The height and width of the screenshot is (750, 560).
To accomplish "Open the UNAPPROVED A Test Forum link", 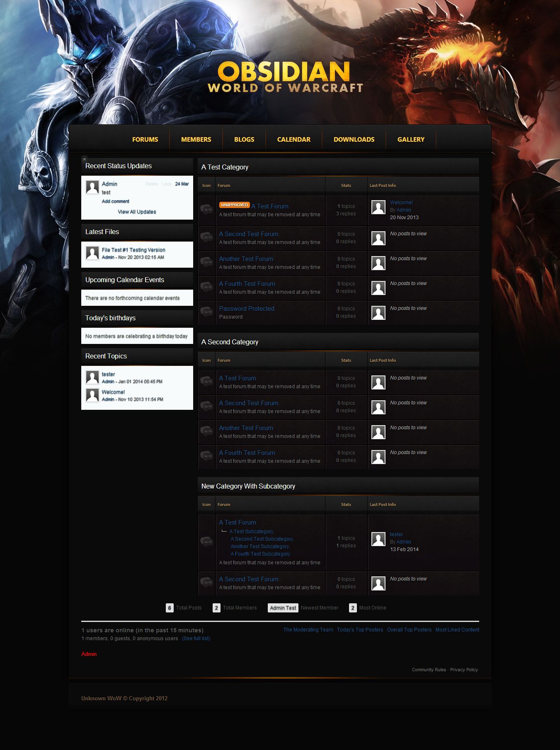I will [270, 206].
